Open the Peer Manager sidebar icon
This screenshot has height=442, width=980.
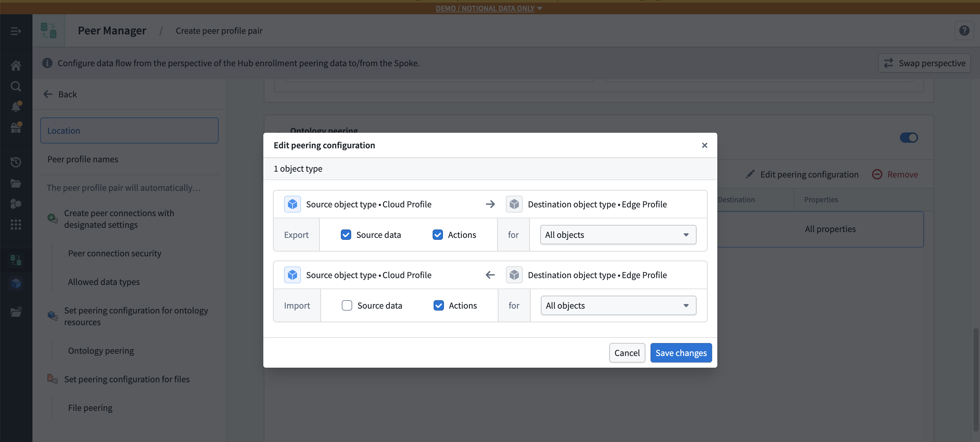click(16, 260)
